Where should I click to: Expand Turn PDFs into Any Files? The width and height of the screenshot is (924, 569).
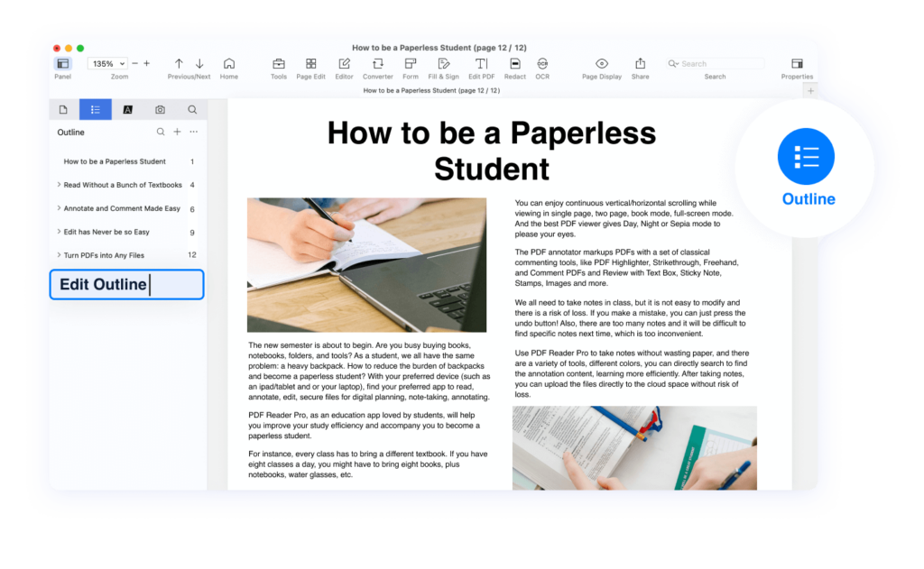[59, 255]
